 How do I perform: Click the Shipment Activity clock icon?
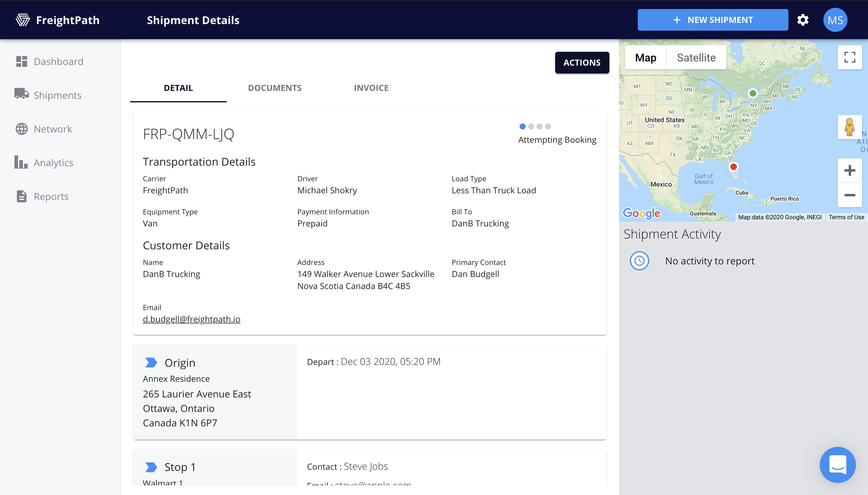pyautogui.click(x=639, y=261)
